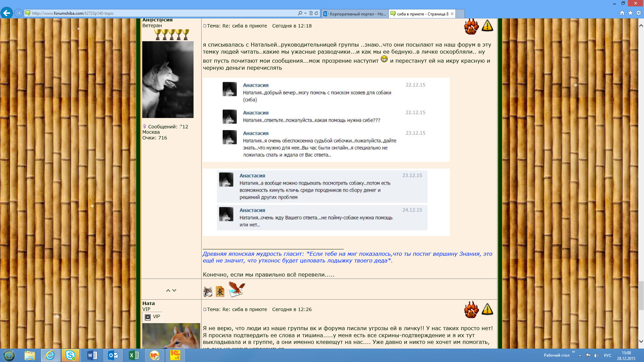Click the wolf profile icon under post
Image resolution: width=644 pixels, height=362 pixels.
click(208, 292)
